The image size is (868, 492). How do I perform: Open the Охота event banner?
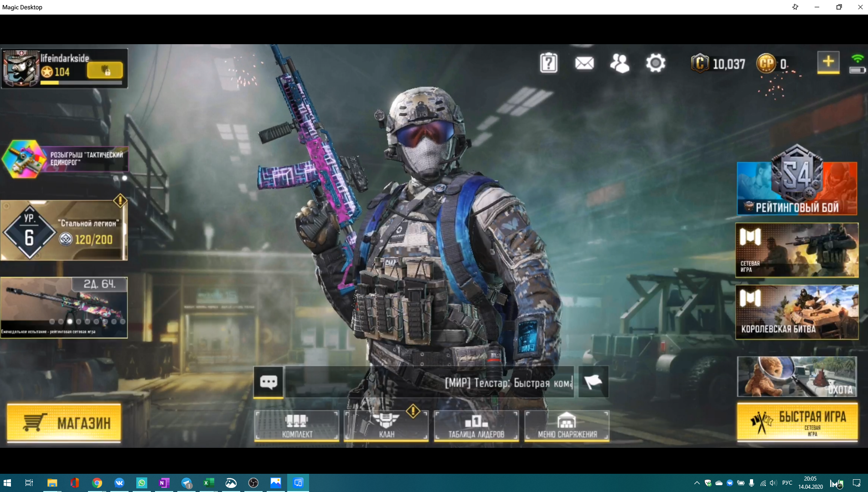[x=797, y=377]
